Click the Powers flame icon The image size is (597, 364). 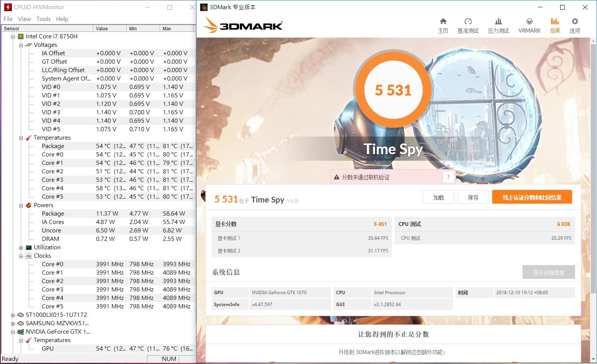pos(29,205)
